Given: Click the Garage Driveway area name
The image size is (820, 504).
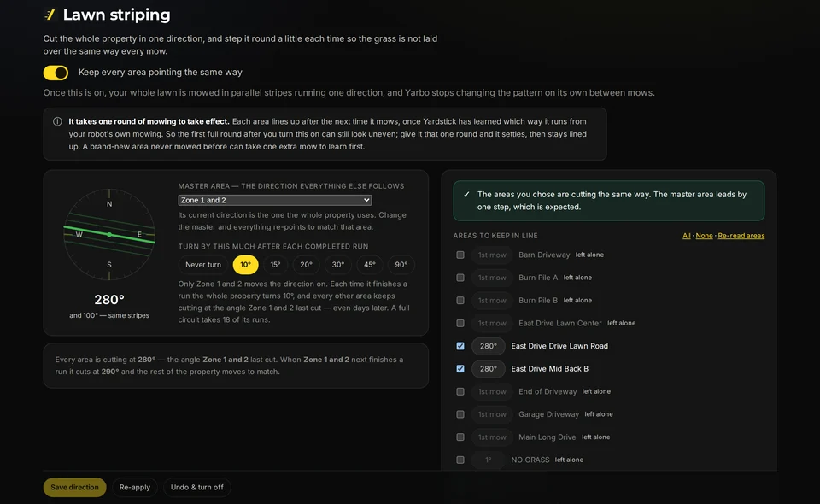Looking at the screenshot, I should tap(548, 414).
